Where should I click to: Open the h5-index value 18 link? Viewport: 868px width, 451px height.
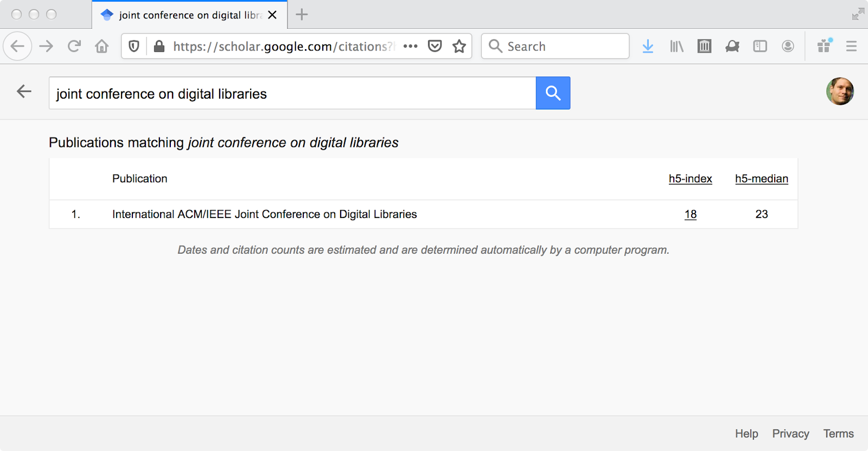tap(691, 214)
